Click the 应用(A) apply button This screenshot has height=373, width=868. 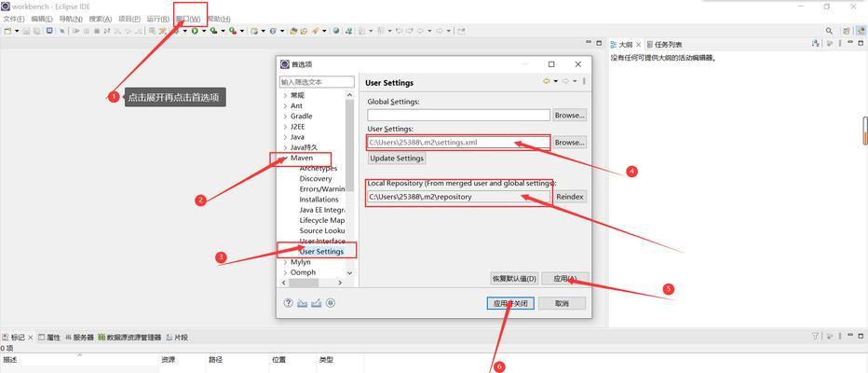(564, 279)
